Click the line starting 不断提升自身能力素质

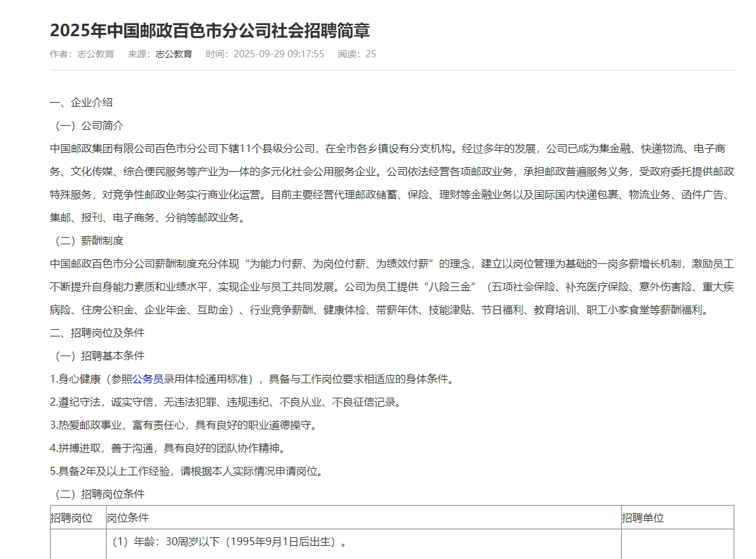391,287
